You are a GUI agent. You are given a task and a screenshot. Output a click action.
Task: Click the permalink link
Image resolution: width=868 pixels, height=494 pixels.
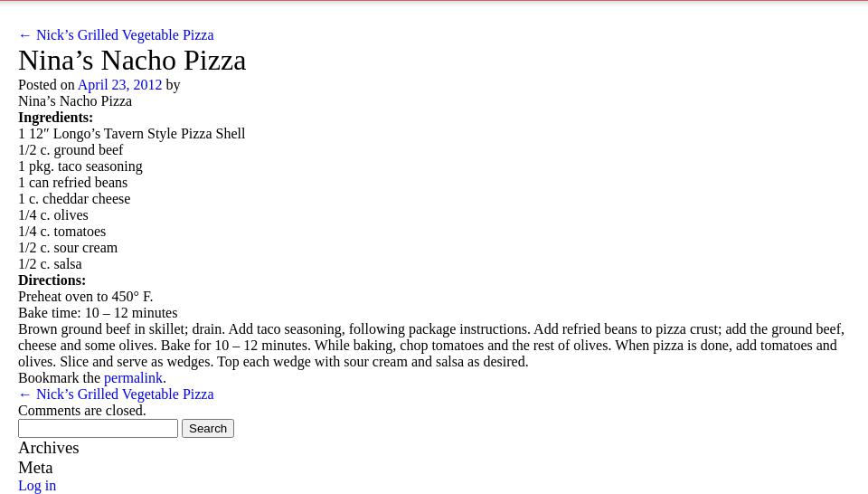tap(133, 378)
